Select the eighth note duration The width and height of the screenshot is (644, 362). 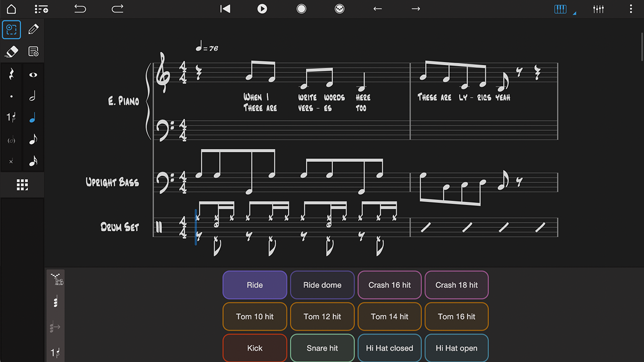click(x=33, y=139)
